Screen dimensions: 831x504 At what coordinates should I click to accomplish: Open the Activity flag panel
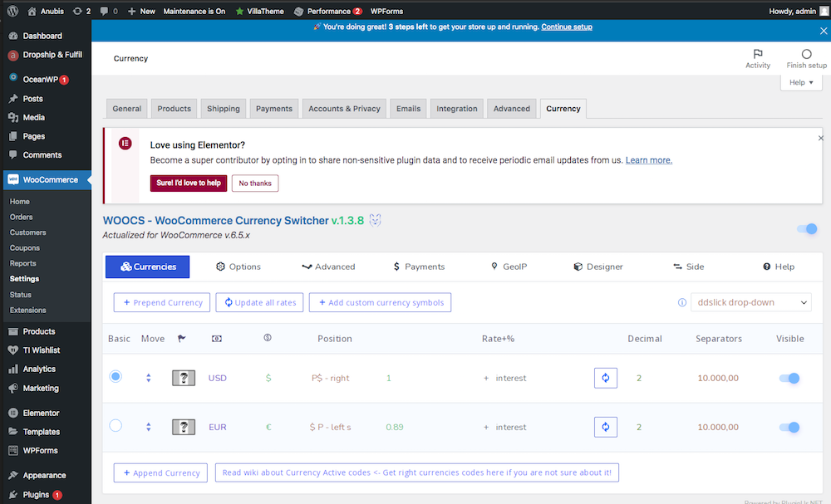tap(758, 58)
